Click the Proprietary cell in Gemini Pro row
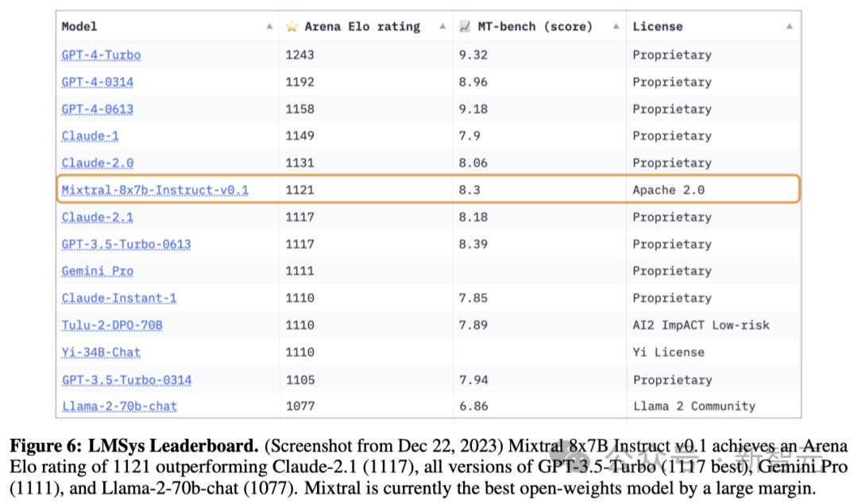858x504 pixels. [x=672, y=271]
